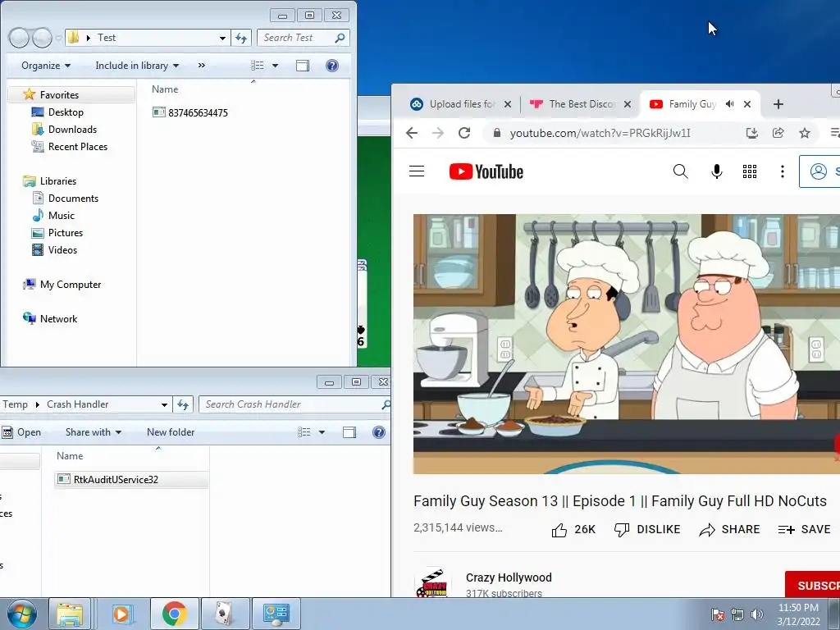Click the share page icon in address bar
This screenshot has height=630, width=840.
pos(778,133)
